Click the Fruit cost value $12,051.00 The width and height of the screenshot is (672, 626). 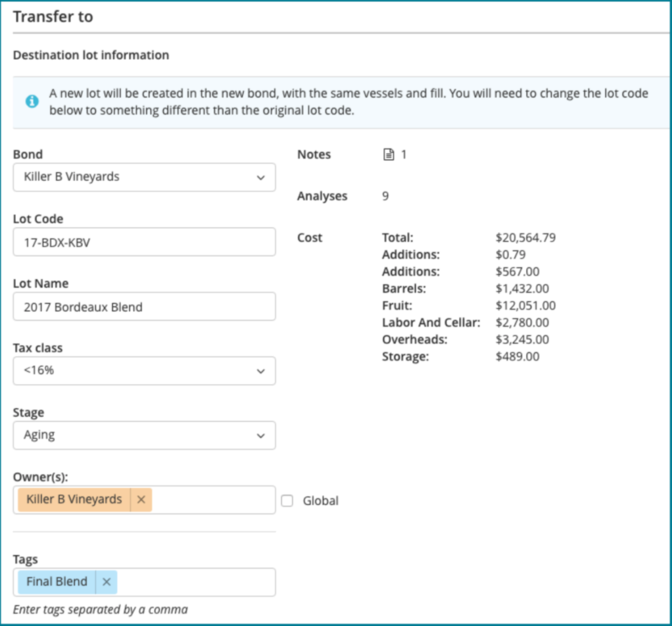tap(525, 306)
